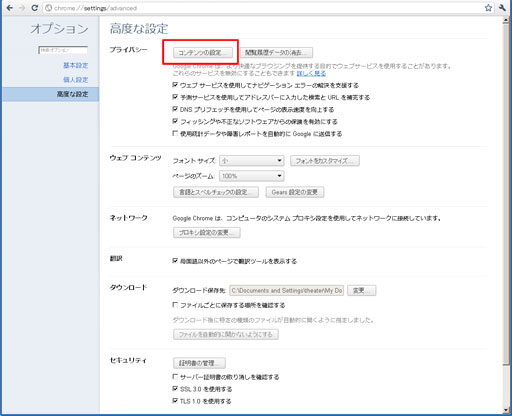Enable sending usage statistics to Google
This screenshot has width=512, height=416.
tap(175, 133)
